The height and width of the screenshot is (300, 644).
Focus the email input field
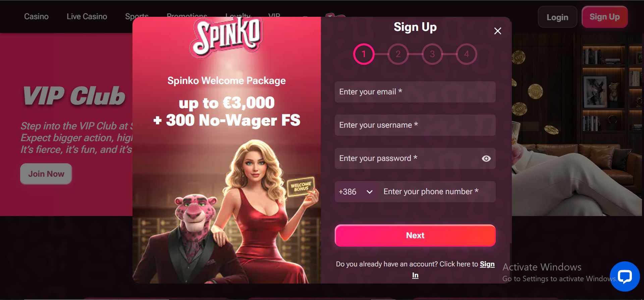[415, 92]
